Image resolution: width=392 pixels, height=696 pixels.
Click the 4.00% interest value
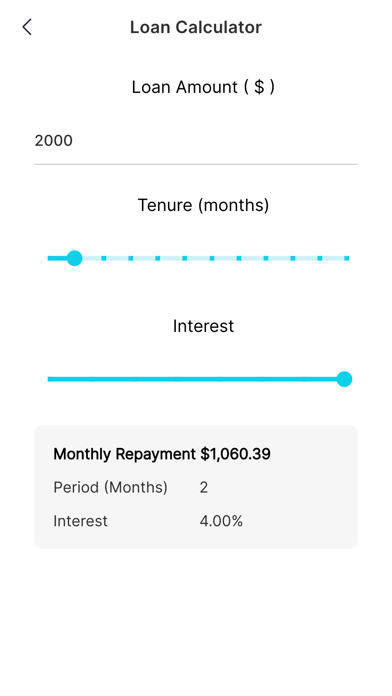pos(221,521)
